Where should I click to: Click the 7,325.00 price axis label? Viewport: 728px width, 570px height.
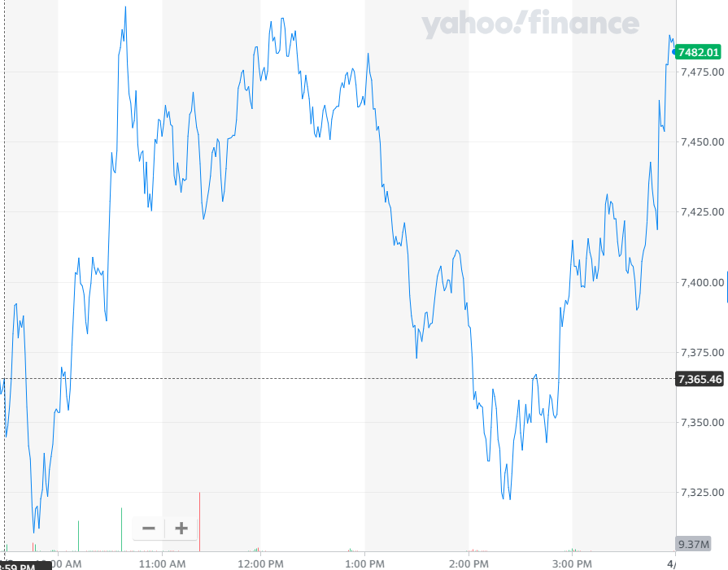click(701, 492)
